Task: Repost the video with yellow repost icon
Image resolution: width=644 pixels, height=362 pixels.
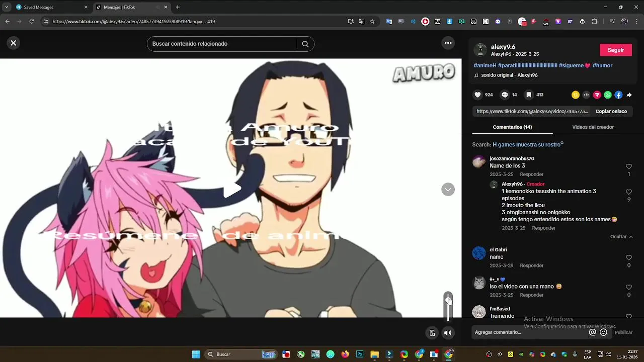Action: click(576, 95)
